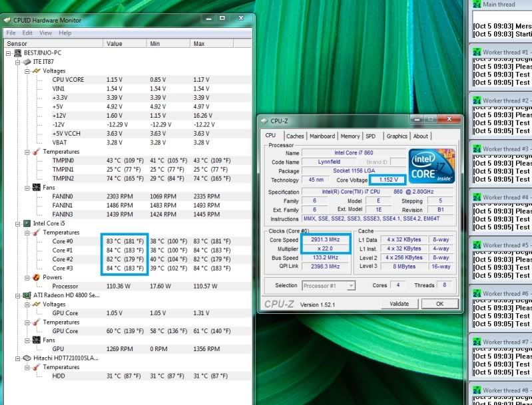Viewport: 532px width, 405px height.
Task: Click the BESTJINJO-PC computer icon
Action: [x=17, y=53]
